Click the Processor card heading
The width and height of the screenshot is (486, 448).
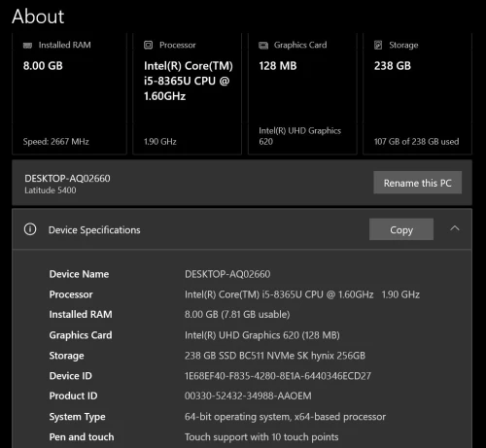178,45
